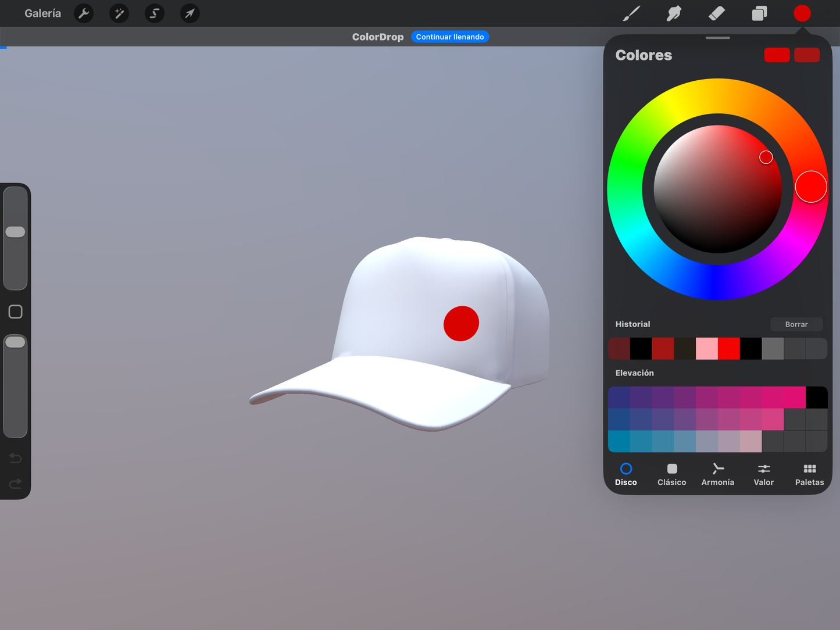Screen dimensions: 840x630
Task: Open the Actions wrench menu
Action: pyautogui.click(x=84, y=13)
